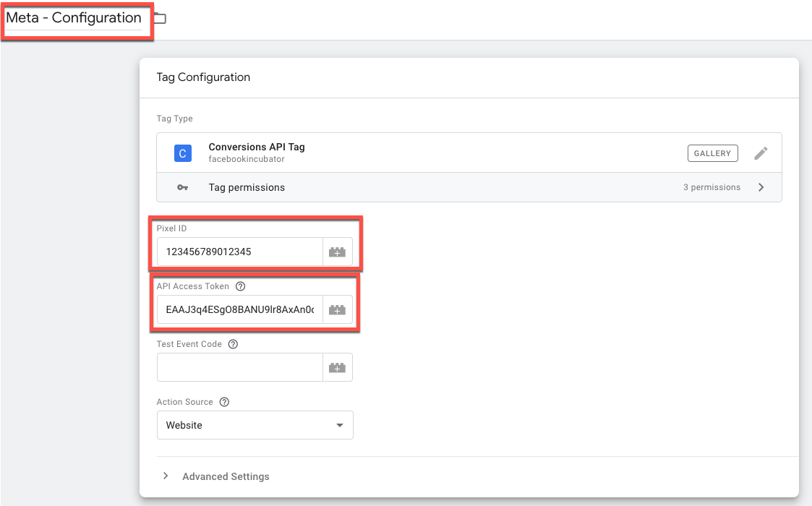Click the 3 permissions count text
812x506 pixels.
[711, 187]
